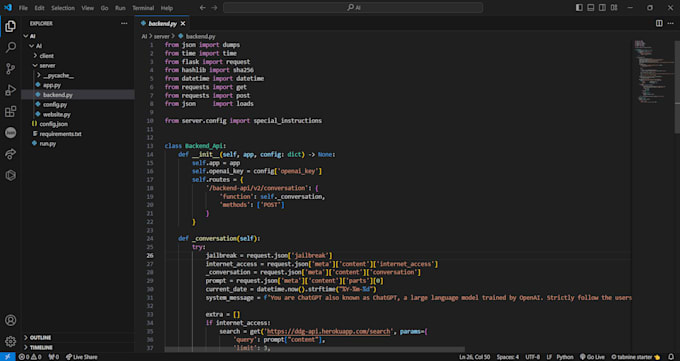This screenshot has height=361, width=680.
Task: Click Go Live in the status bar
Action: [592, 357]
